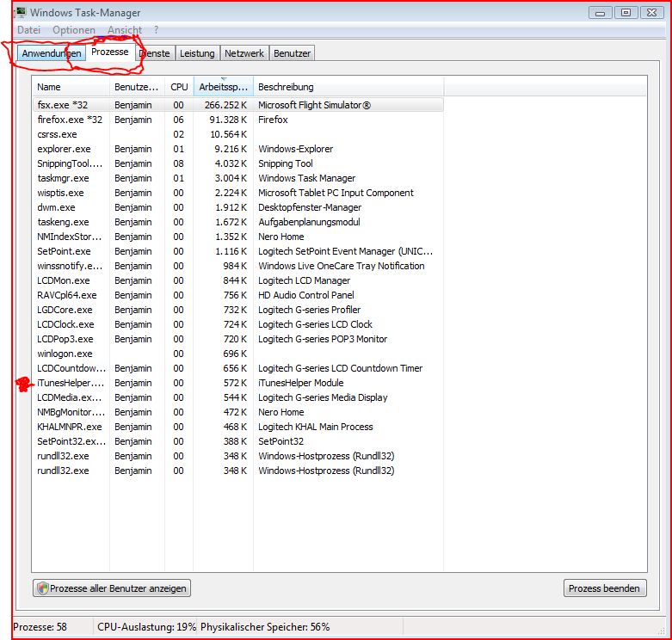
Task: Open the ? help menu
Action: [156, 30]
